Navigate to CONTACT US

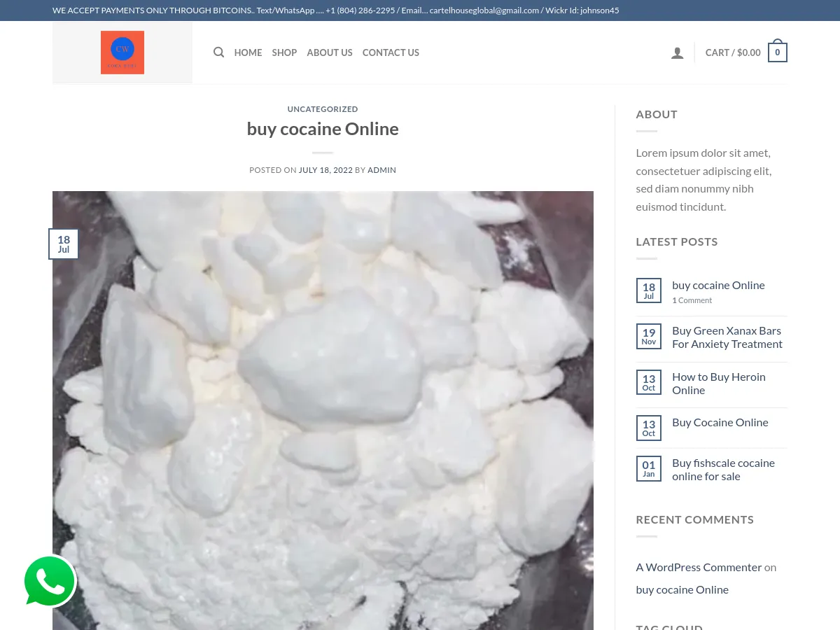point(391,52)
